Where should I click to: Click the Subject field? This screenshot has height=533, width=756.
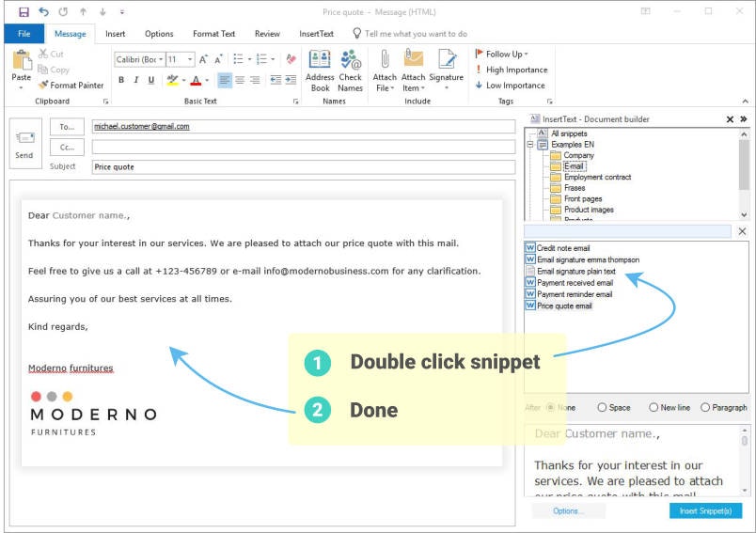pyautogui.click(x=304, y=167)
